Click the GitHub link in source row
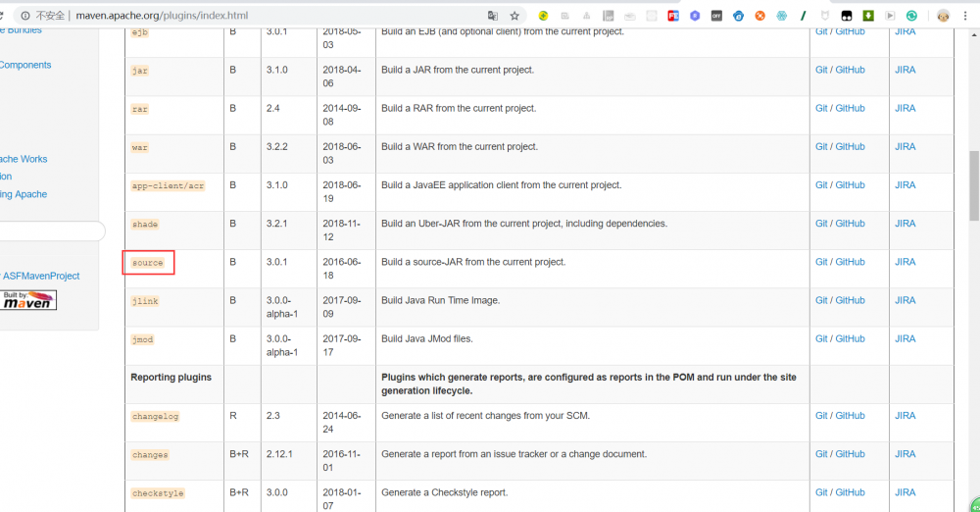This screenshot has width=980, height=512. point(850,262)
